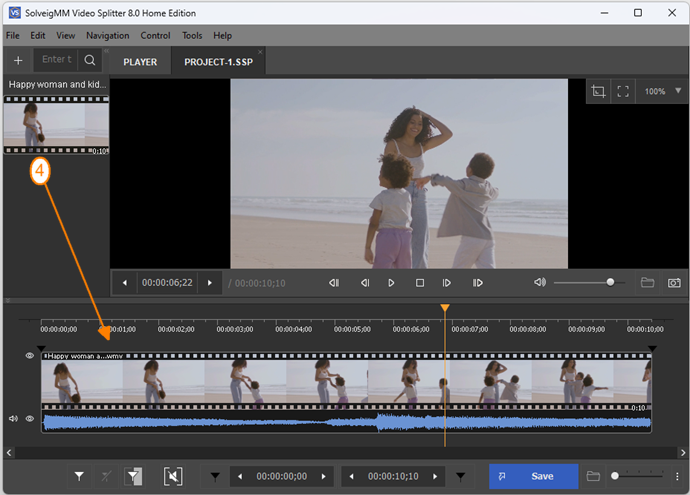Image resolution: width=690 pixels, height=495 pixels.
Task: Click the invert fragments icon
Action: pos(133,476)
